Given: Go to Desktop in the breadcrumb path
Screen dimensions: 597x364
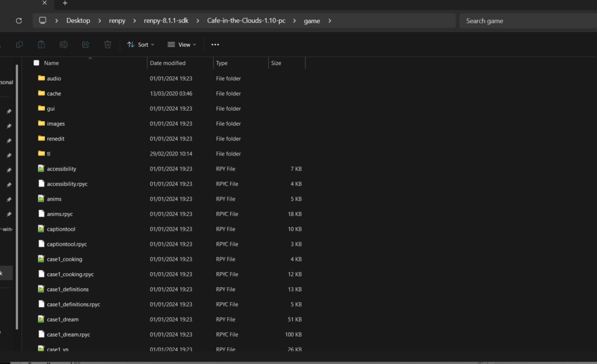Looking at the screenshot, I should tap(78, 20).
